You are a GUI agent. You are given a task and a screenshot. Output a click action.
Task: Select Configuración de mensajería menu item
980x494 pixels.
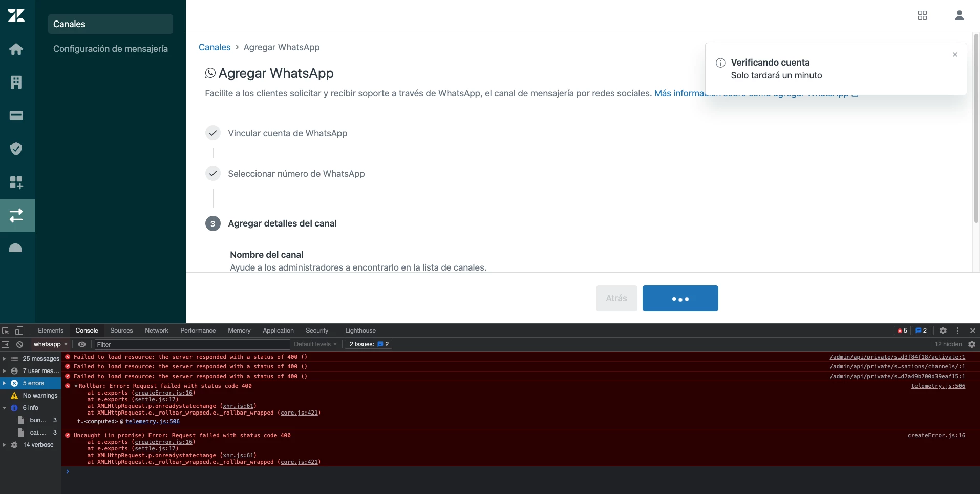[x=111, y=49]
